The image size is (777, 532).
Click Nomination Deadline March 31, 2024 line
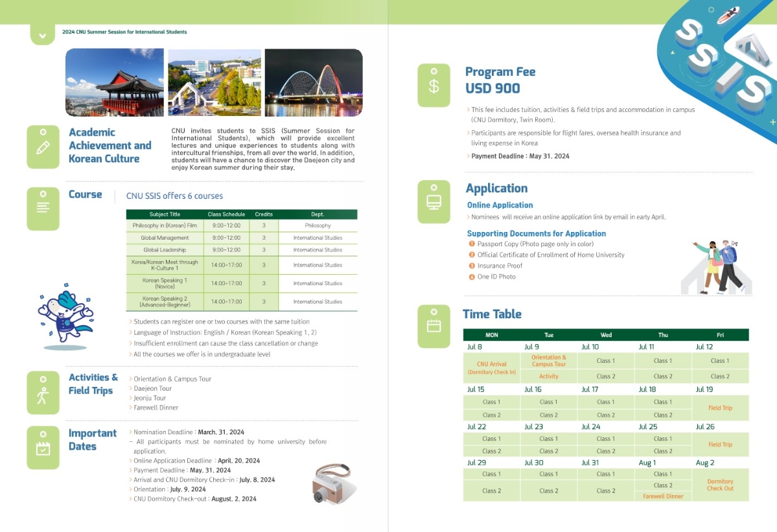[x=189, y=432]
